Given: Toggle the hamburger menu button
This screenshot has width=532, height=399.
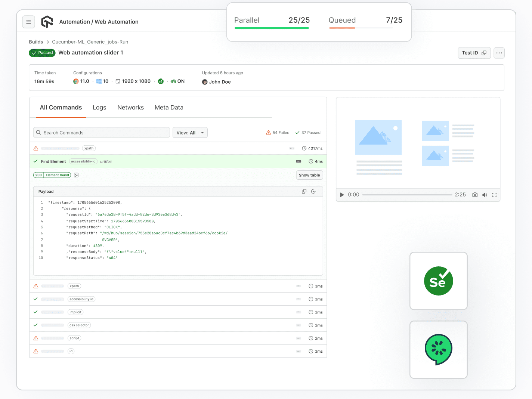Looking at the screenshot, I should point(29,22).
